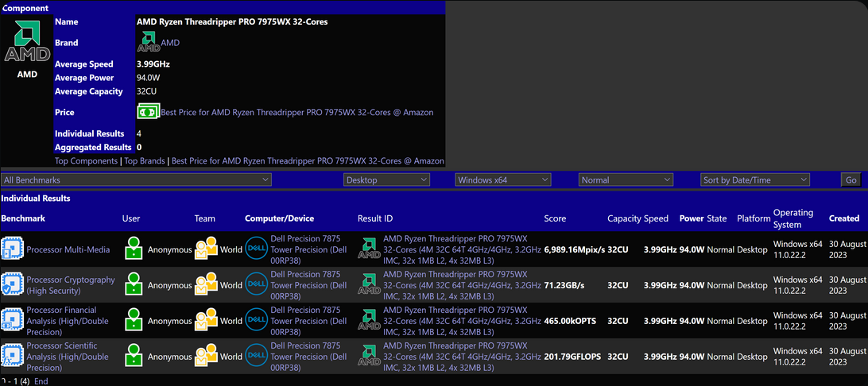
Task: Open the Sort by Date/Time dropdown
Action: click(755, 179)
